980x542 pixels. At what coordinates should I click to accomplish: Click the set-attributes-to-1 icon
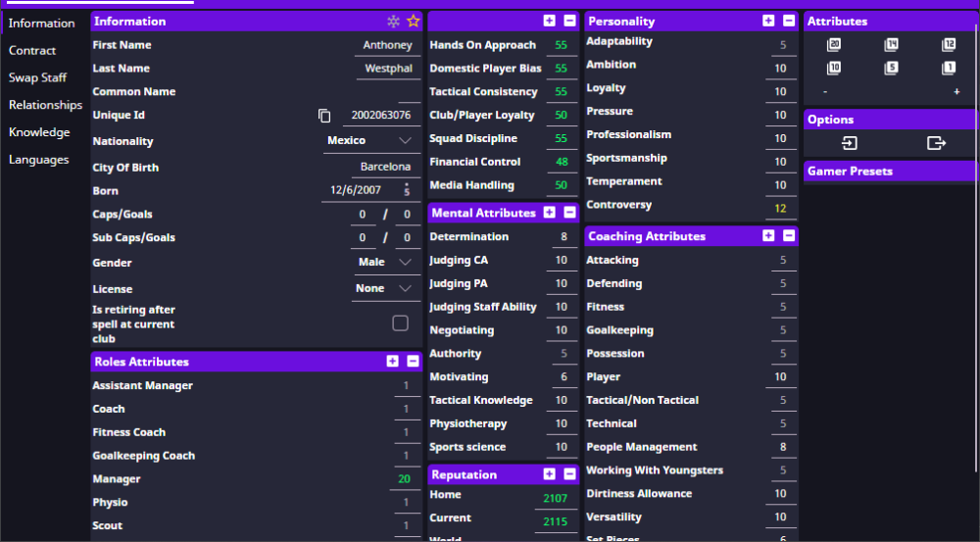(x=949, y=69)
